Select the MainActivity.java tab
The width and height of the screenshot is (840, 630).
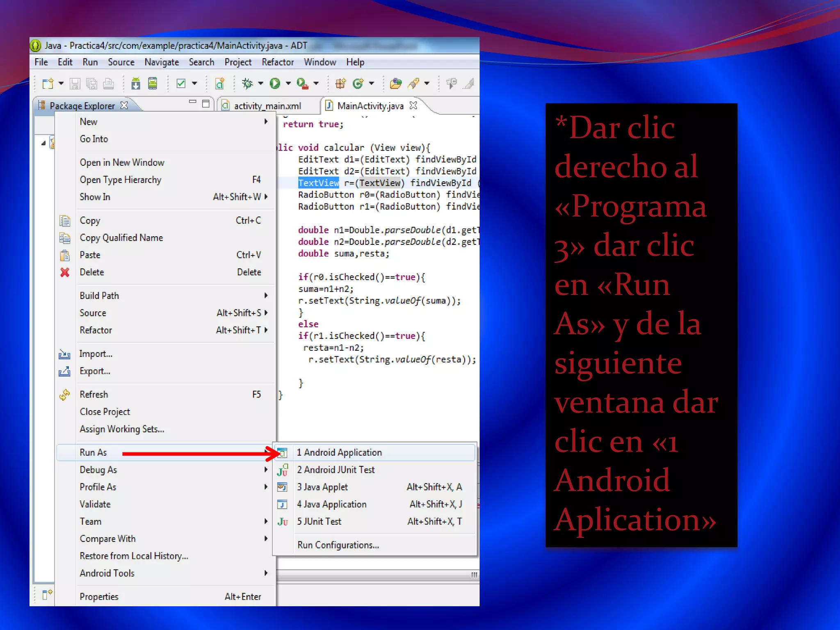(370, 106)
